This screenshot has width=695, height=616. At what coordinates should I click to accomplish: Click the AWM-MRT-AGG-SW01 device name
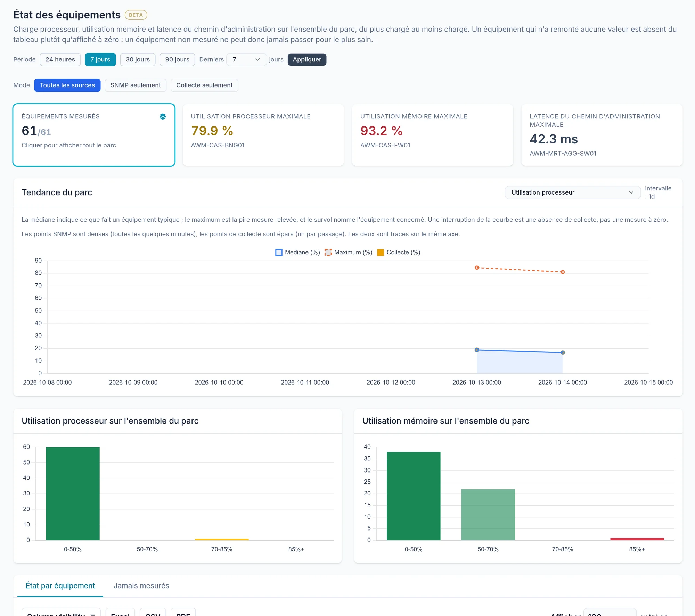(563, 154)
